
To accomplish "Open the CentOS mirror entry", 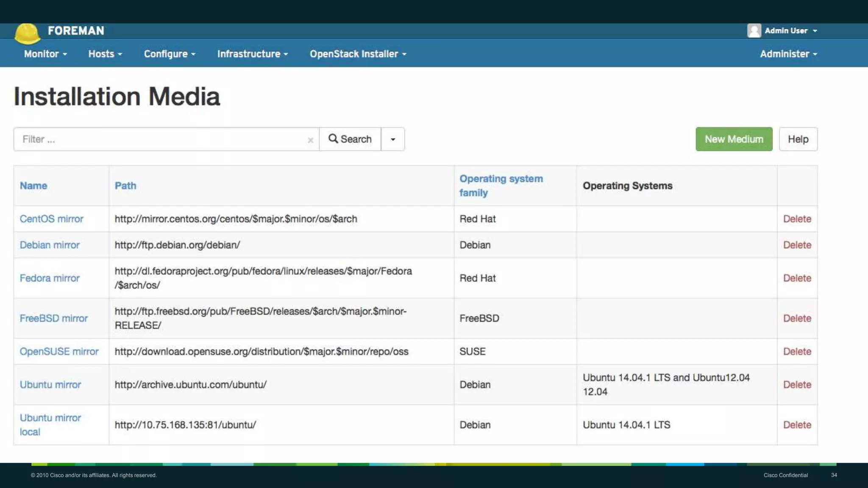I will point(51,219).
